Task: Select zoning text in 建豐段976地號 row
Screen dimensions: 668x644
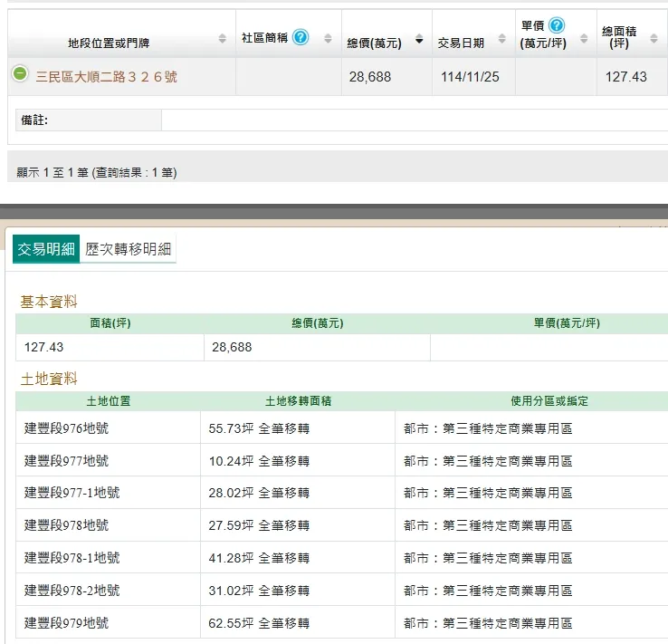Action: click(x=488, y=428)
